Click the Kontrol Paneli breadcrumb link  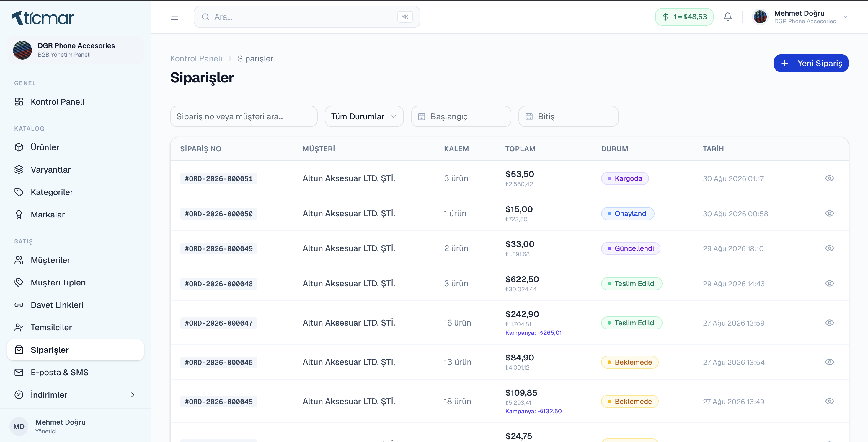pyautogui.click(x=196, y=59)
